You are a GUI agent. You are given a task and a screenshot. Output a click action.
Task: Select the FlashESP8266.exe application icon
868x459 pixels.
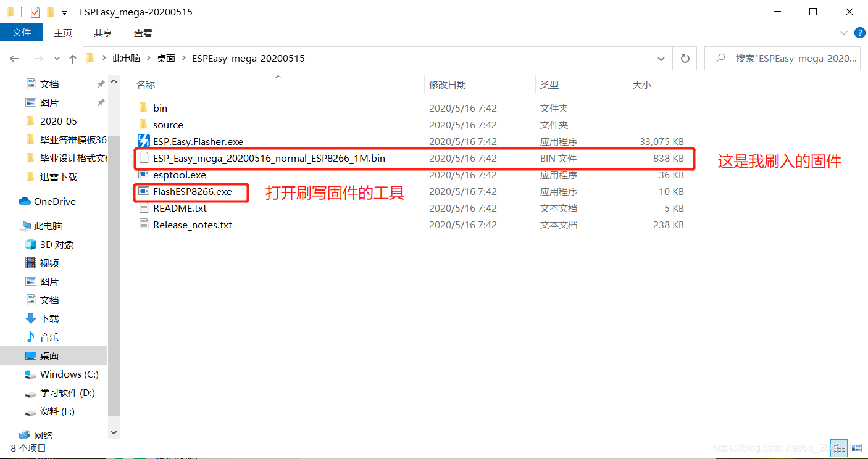pos(143,191)
